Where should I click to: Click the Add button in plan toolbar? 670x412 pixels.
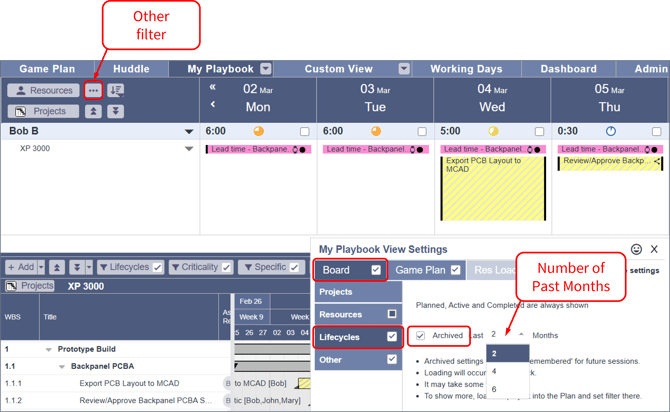pyautogui.click(x=20, y=267)
